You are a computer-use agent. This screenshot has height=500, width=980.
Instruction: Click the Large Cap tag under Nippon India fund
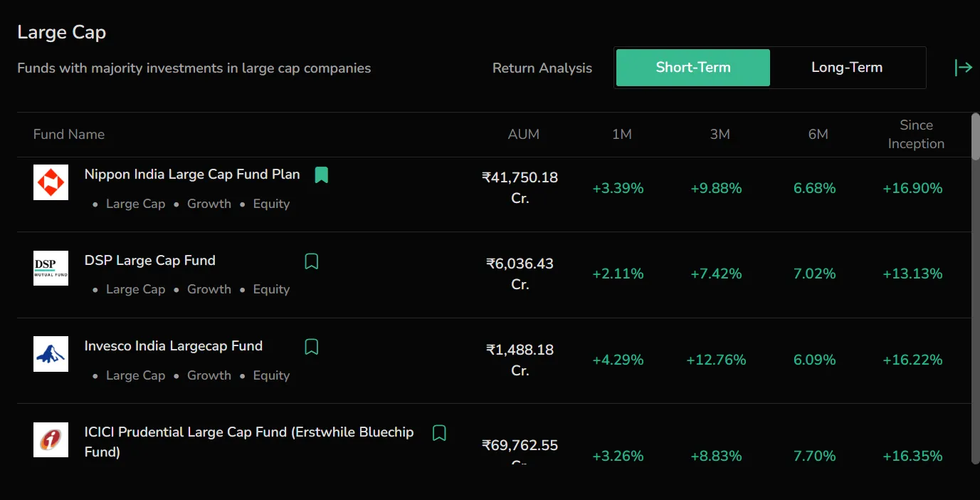pyautogui.click(x=135, y=204)
